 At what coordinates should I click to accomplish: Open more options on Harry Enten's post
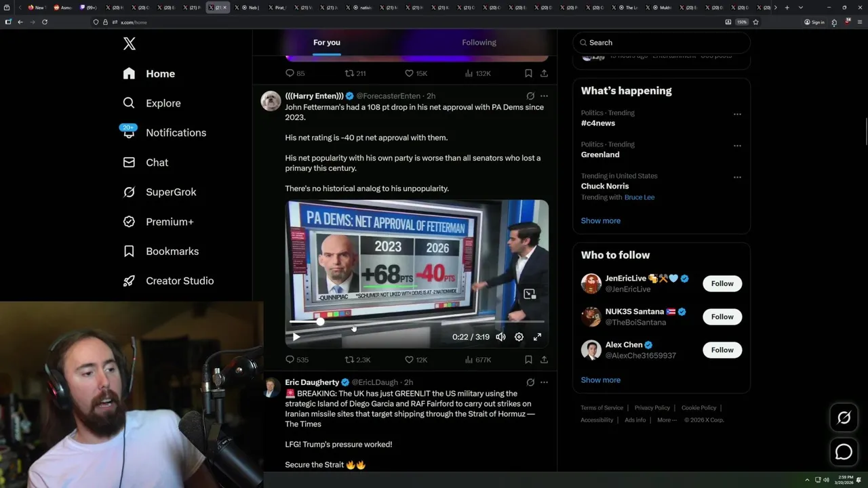(544, 96)
